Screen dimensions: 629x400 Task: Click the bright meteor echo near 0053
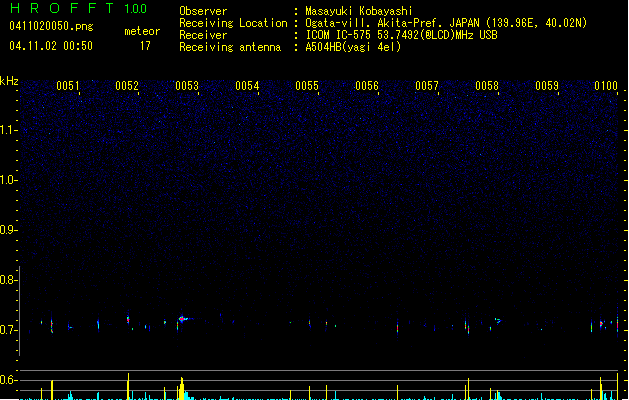pyautogui.click(x=183, y=319)
